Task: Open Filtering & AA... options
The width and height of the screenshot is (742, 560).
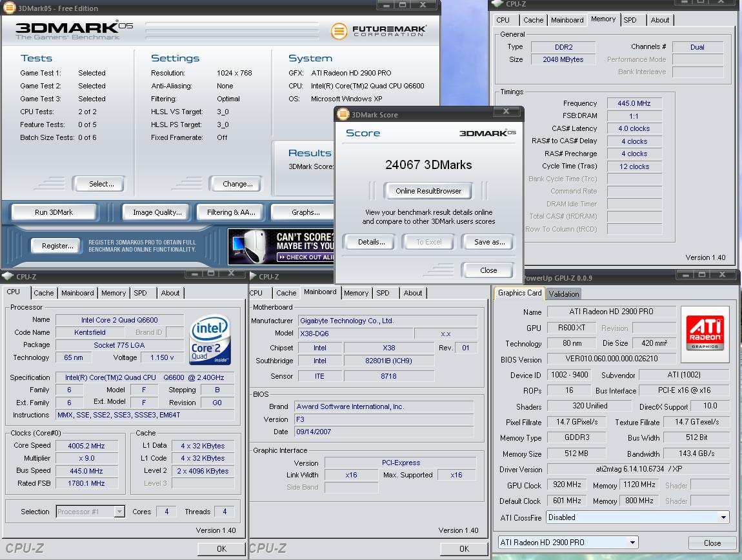Action: (231, 212)
